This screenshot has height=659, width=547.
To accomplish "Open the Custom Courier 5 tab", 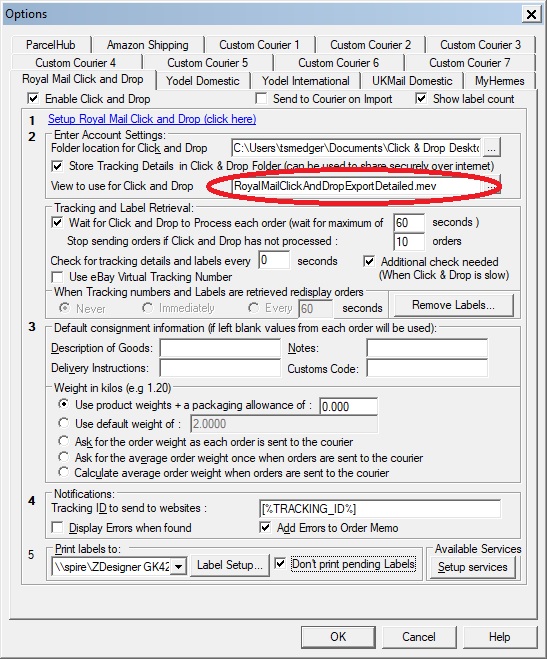I will tap(208, 63).
